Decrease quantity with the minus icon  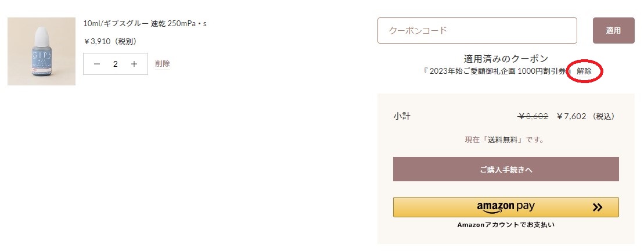coord(97,64)
